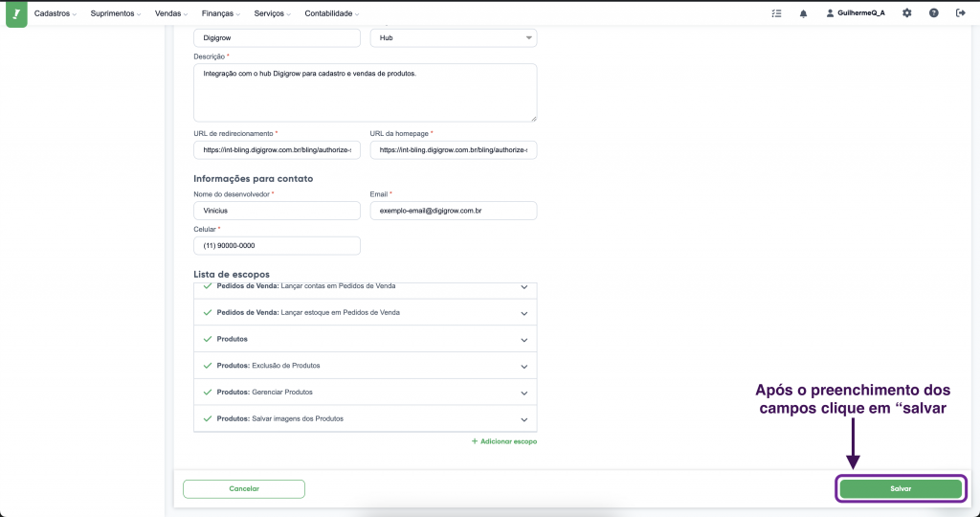Click the Descrição text area
This screenshot has height=517, width=980.
coord(365,93)
